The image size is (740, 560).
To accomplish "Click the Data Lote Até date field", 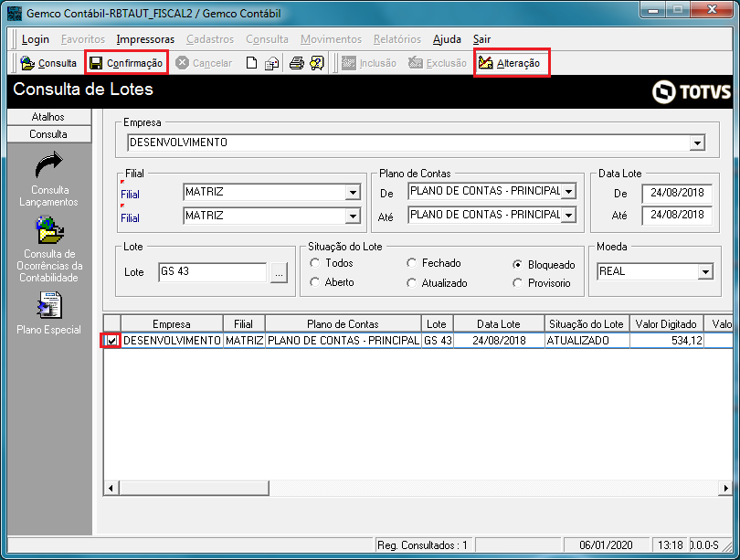I will click(677, 215).
